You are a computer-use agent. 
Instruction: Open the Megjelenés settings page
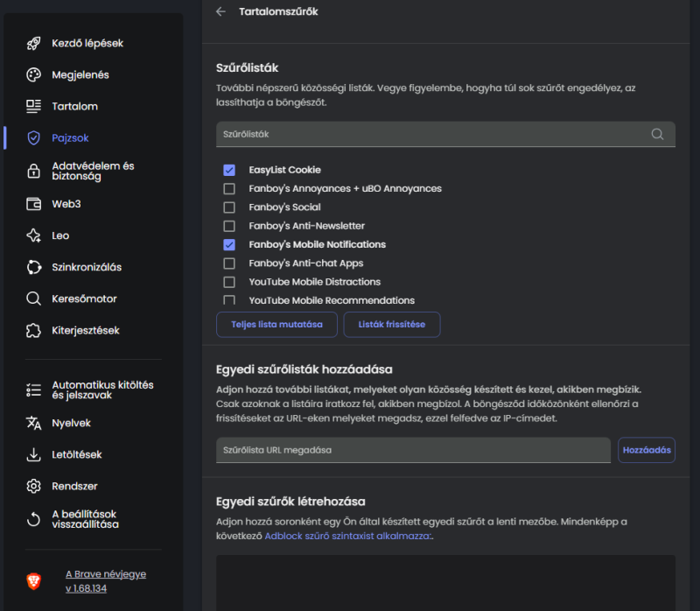point(80,75)
